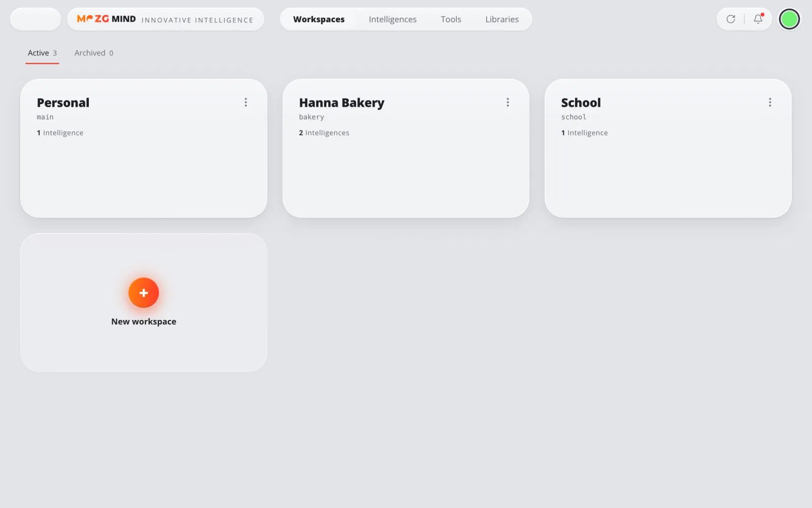Click '2 Intelligences' on the Hanna Bakery card
Viewport: 812px width, 508px height.
324,133
